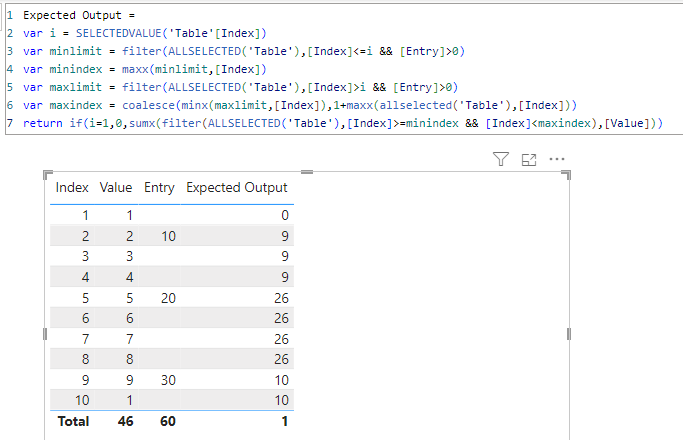Click the 'Expected Output =' formula line
683x440 pixels.
[x=79, y=15]
